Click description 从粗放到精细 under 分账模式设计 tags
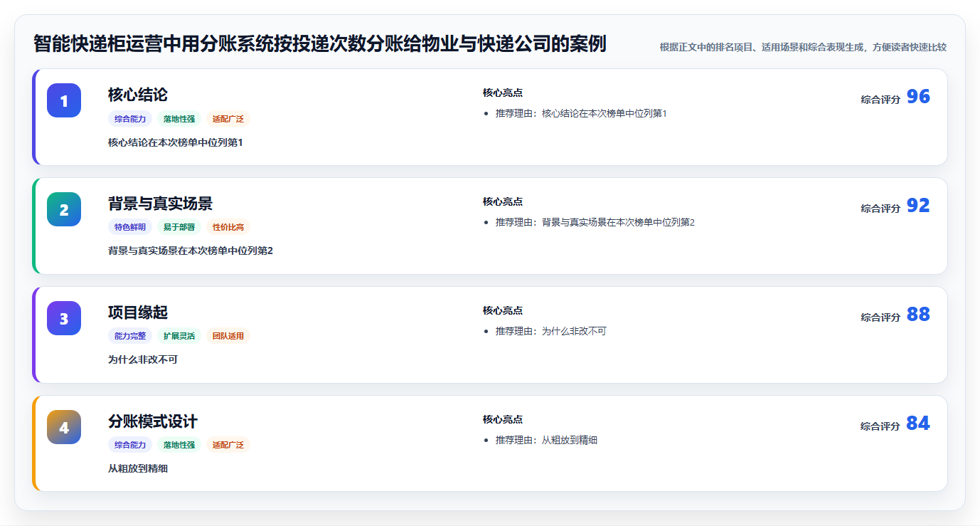 click(x=138, y=468)
